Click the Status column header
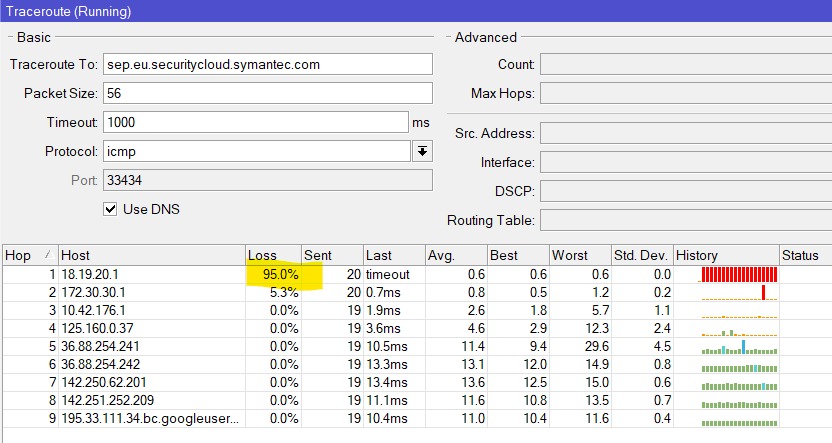This screenshot has height=443, width=832. (x=805, y=255)
